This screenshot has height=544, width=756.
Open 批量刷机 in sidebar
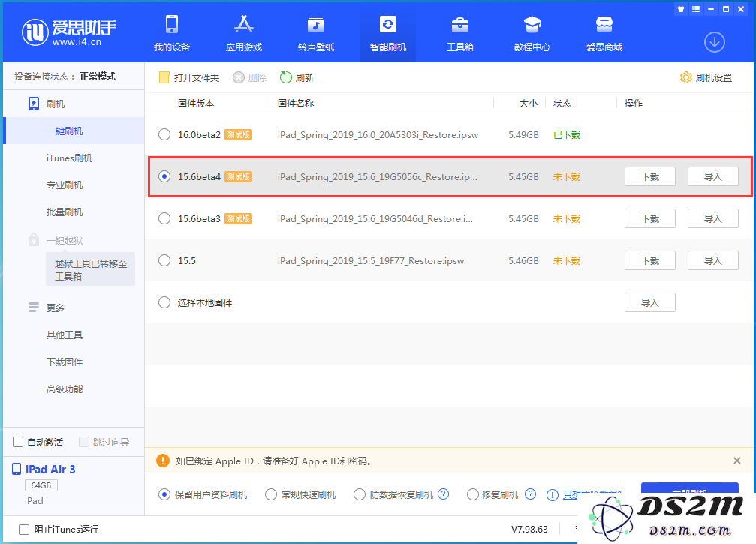65,212
